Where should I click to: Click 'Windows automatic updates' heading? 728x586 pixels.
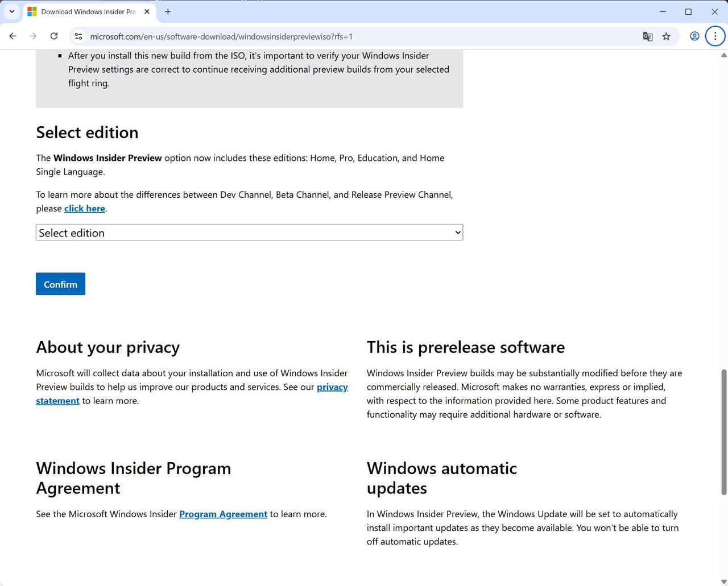click(442, 478)
